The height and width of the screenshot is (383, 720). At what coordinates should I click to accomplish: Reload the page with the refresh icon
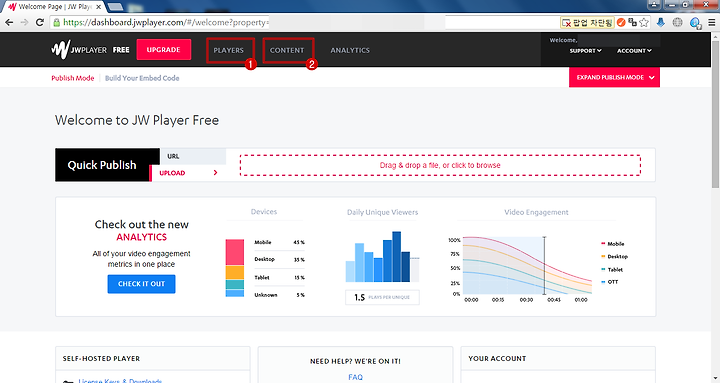(x=40, y=22)
